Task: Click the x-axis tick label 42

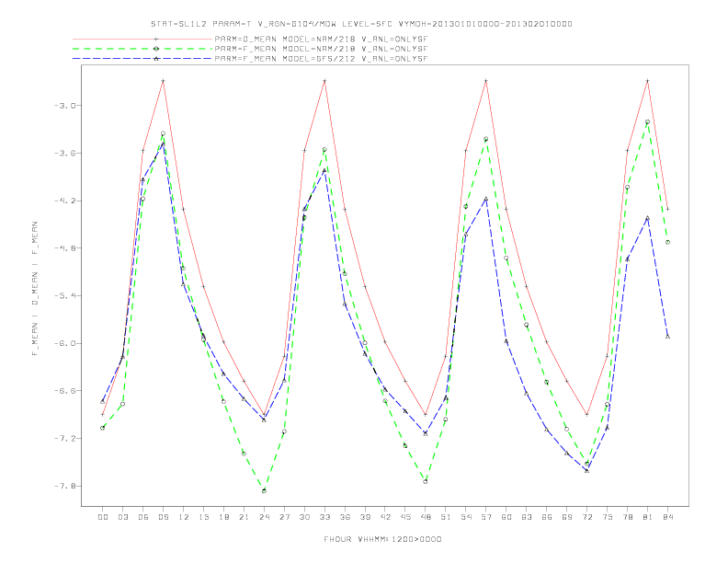Action: pos(385,517)
